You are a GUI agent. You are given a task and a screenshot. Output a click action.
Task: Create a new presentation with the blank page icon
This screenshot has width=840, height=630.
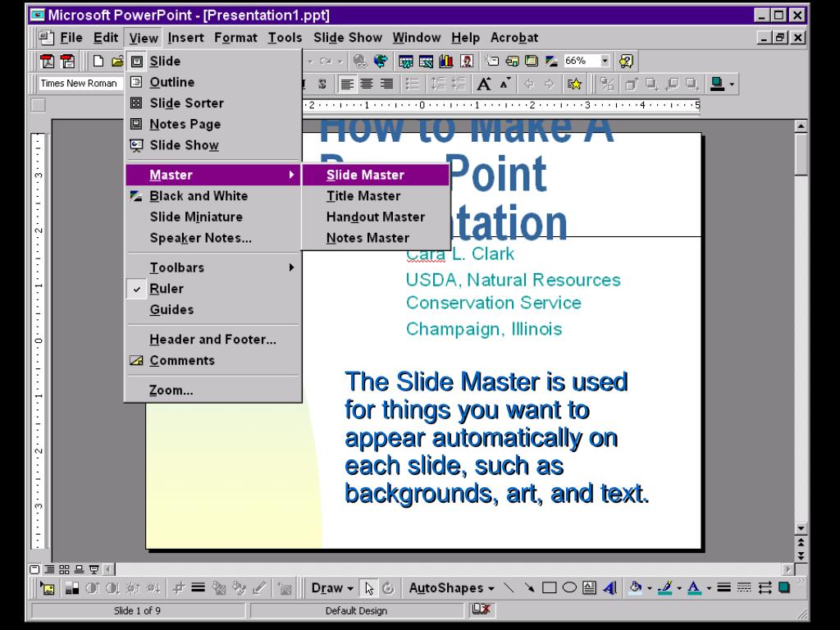tap(98, 61)
